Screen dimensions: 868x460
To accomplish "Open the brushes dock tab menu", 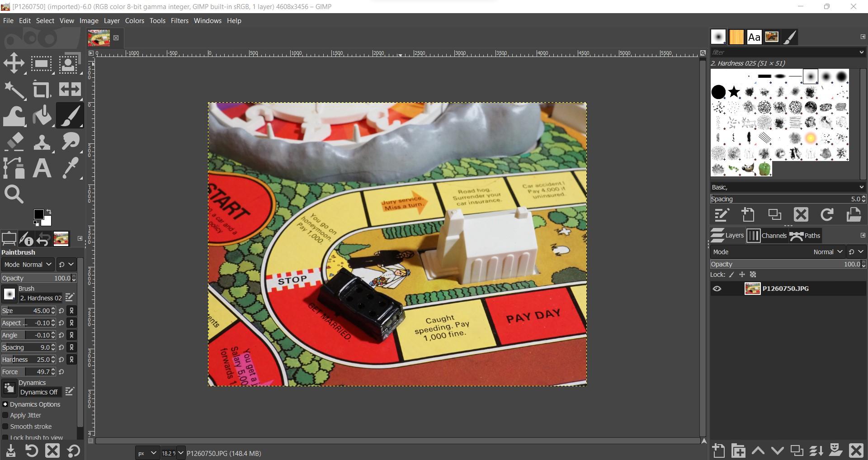I will pyautogui.click(x=863, y=37).
